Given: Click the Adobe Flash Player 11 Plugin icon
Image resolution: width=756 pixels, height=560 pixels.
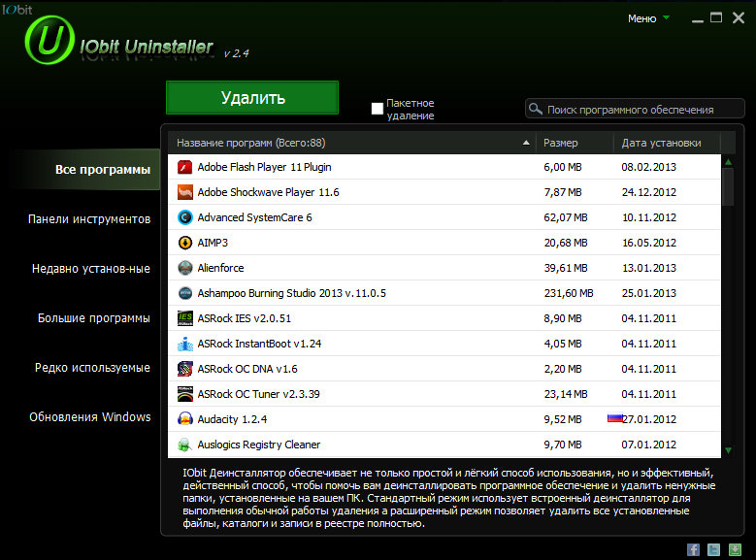Looking at the screenshot, I should tap(184, 167).
